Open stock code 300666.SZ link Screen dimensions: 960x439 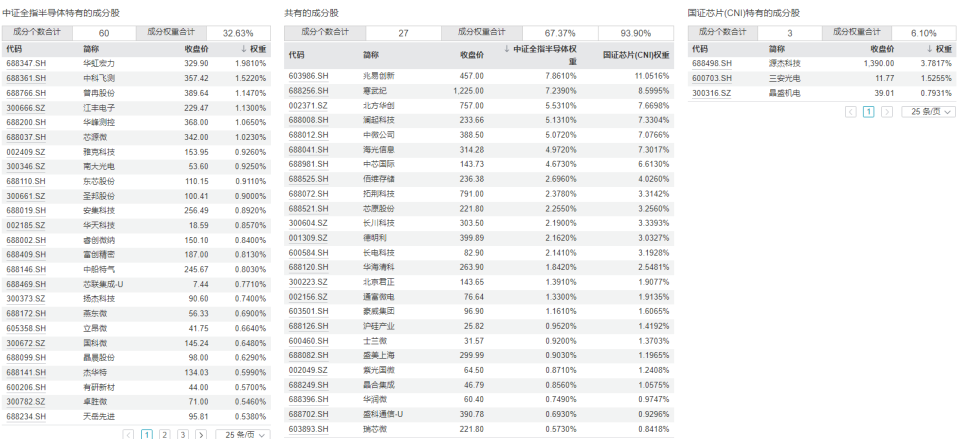(26, 108)
